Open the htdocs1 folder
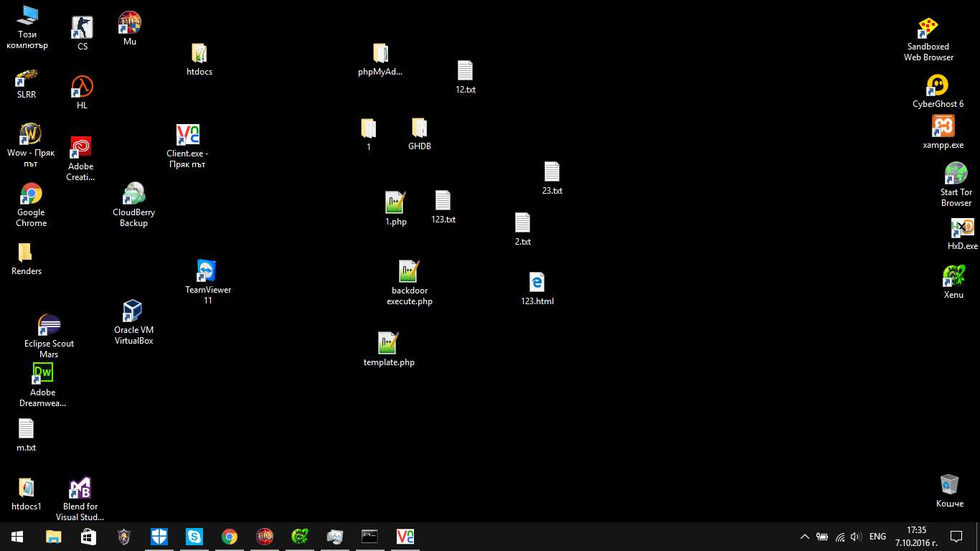Image resolution: width=980 pixels, height=551 pixels. 27,494
